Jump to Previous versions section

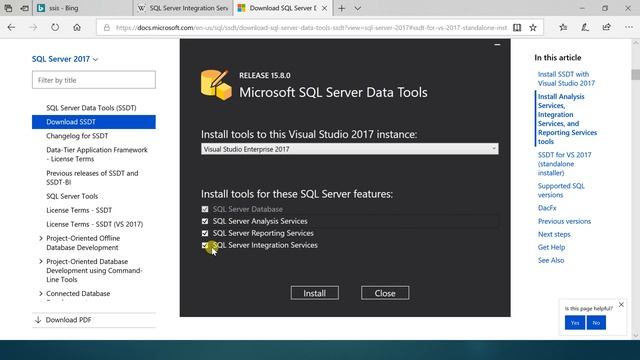564,221
